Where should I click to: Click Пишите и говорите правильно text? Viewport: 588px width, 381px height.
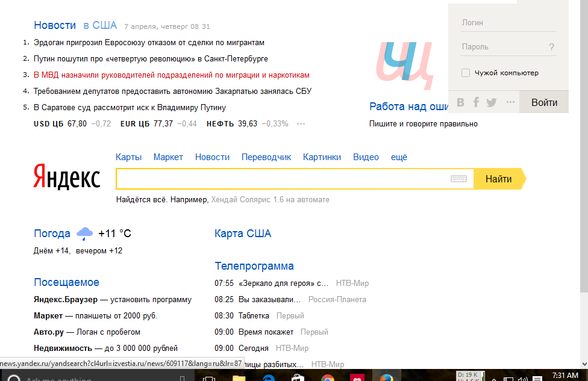424,123
